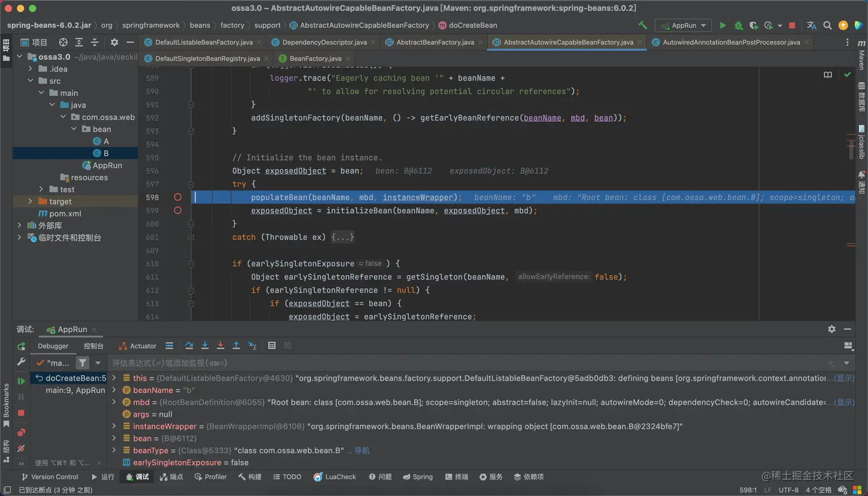Open Version Control tool window button
The height and width of the screenshot is (496, 868).
pos(49,477)
